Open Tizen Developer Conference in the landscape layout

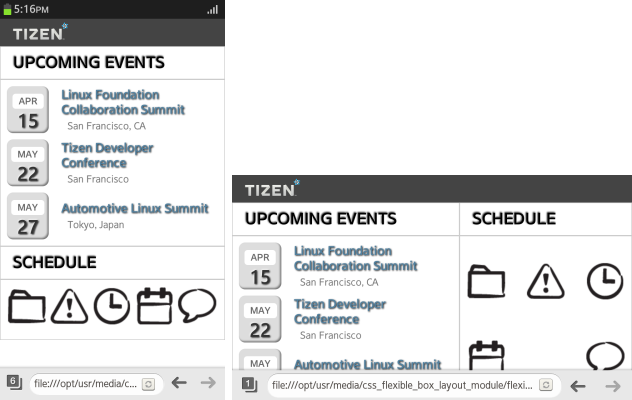pos(340,311)
